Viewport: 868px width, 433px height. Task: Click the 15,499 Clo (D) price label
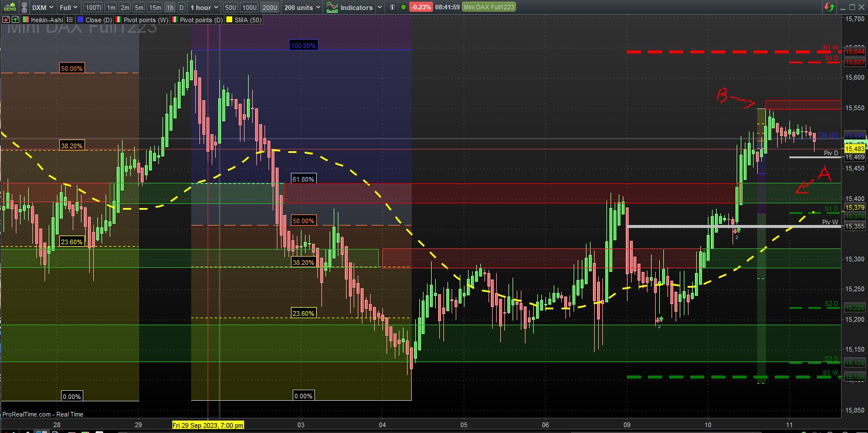(855, 135)
